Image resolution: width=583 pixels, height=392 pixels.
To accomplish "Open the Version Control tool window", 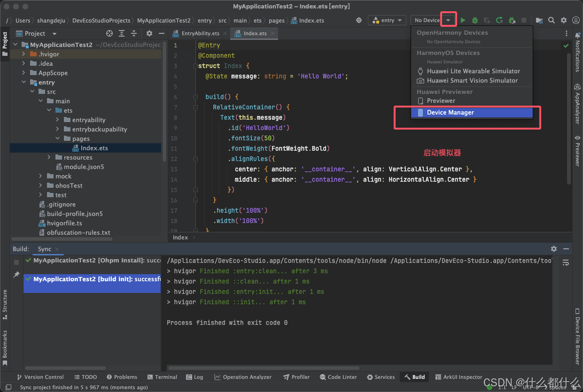I will 40,377.
